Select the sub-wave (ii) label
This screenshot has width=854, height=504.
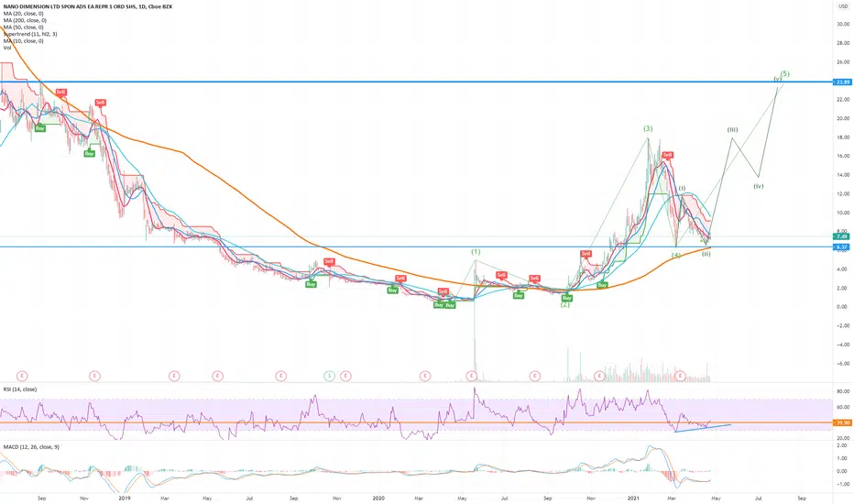[706, 254]
